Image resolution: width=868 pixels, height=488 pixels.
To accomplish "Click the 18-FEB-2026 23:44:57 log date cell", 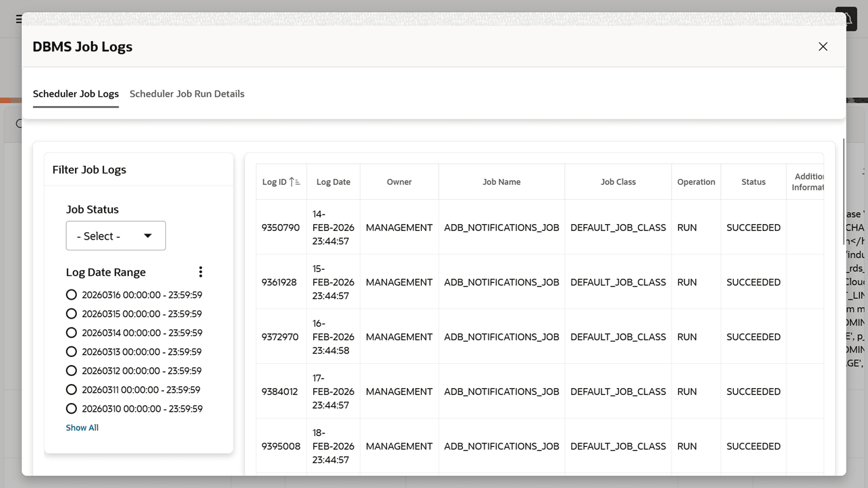I will tap(333, 446).
